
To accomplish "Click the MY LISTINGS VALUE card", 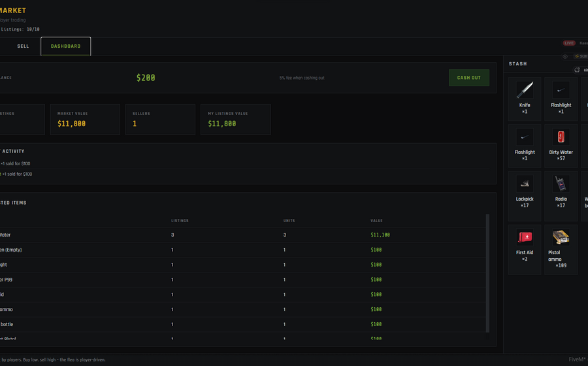I will point(235,119).
